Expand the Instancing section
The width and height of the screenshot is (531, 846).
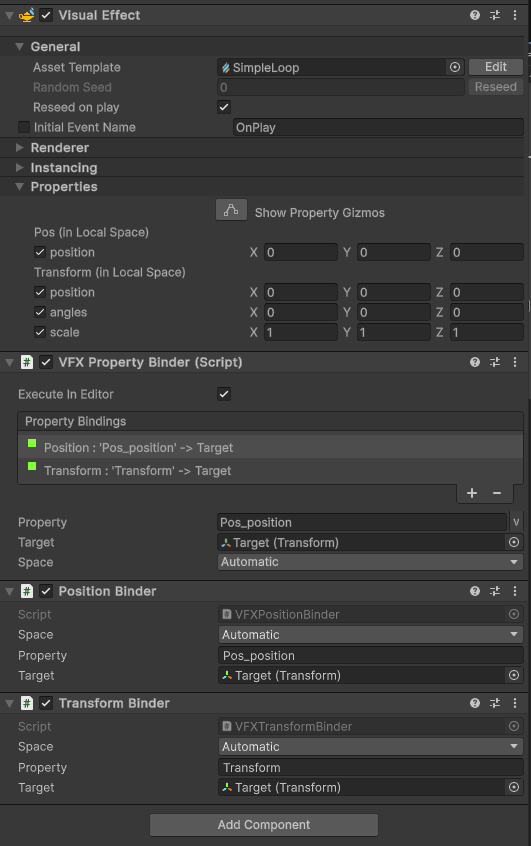pyautogui.click(x=19, y=167)
